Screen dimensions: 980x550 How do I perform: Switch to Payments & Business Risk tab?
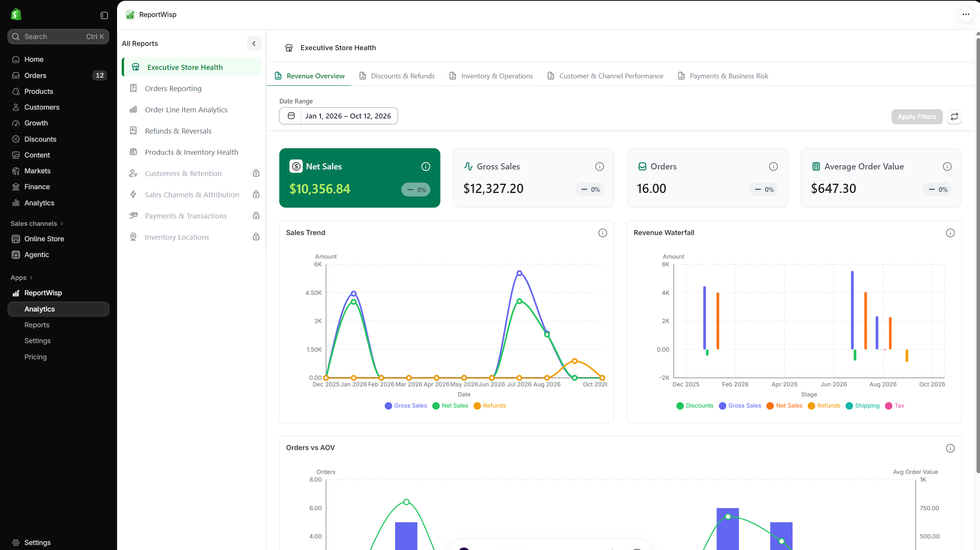coord(723,76)
